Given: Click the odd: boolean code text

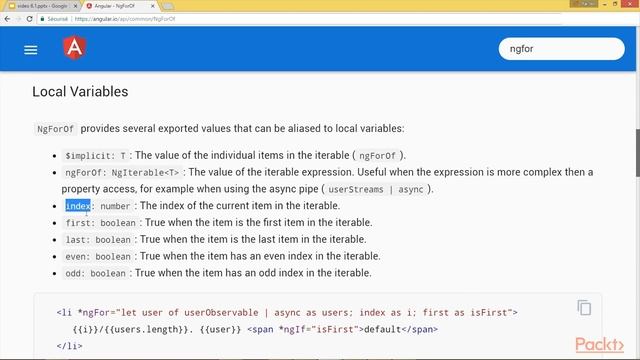Looking at the screenshot, I should point(96,273).
